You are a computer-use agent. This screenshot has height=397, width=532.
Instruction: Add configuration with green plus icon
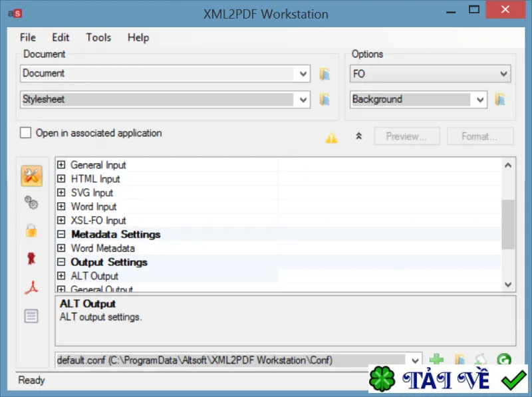[436, 359]
